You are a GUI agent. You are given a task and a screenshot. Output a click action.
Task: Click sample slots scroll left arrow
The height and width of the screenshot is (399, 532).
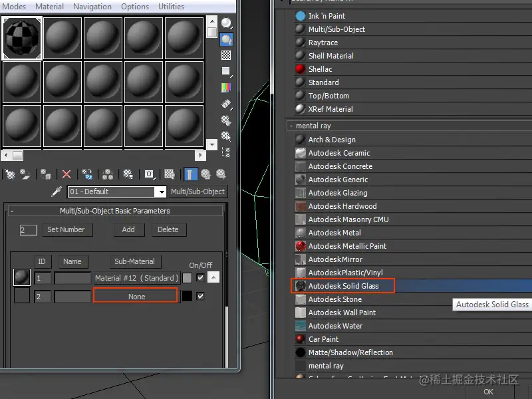6,156
